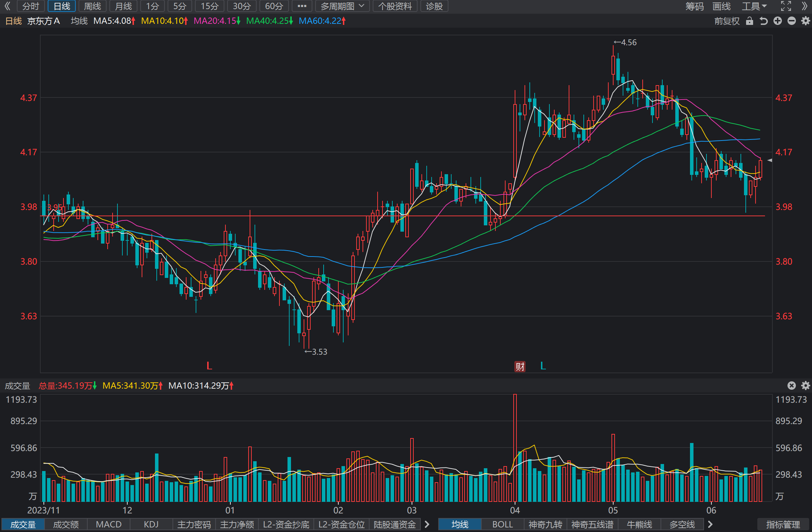Open 画线 drawing tools
Image resolution: width=812 pixels, height=532 pixels.
[x=722, y=6]
